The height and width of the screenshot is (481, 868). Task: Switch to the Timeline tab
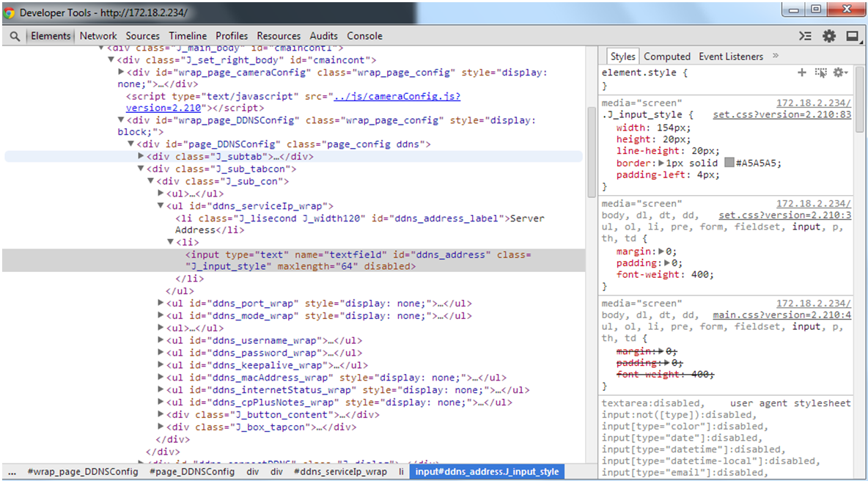[x=188, y=36]
